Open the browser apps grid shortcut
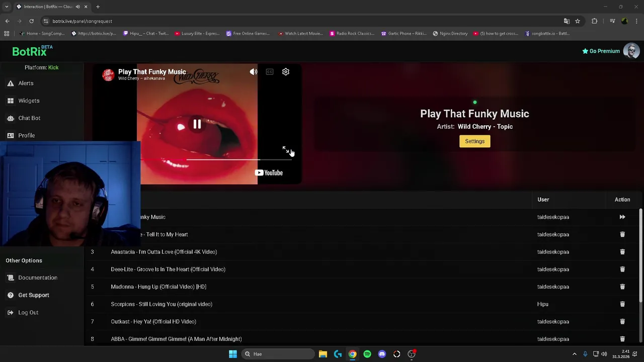 [x=7, y=34]
